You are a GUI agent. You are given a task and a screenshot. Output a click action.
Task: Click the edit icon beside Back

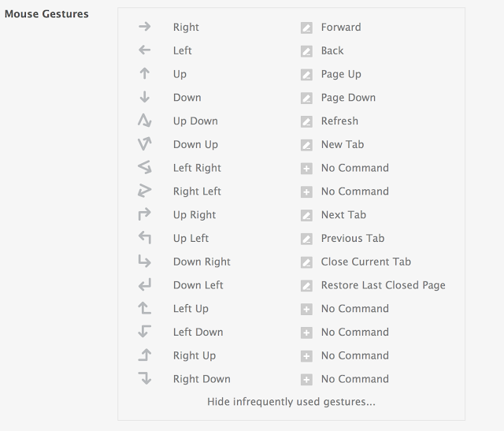click(306, 51)
